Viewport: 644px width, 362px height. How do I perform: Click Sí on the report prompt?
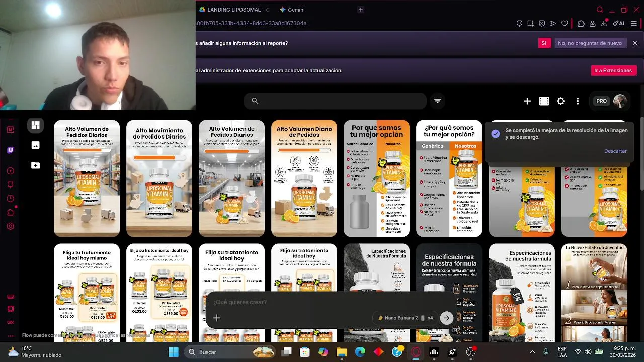point(543,43)
